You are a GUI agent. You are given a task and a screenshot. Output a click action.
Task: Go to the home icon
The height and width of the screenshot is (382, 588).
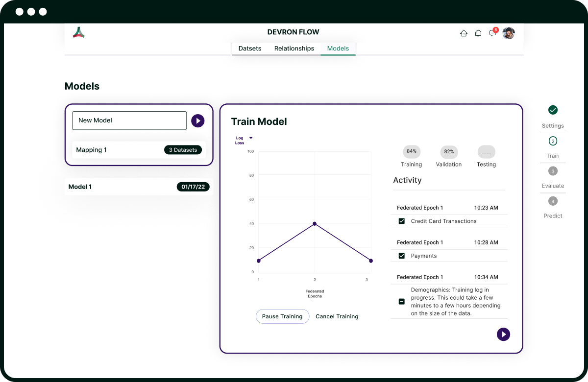coord(464,33)
